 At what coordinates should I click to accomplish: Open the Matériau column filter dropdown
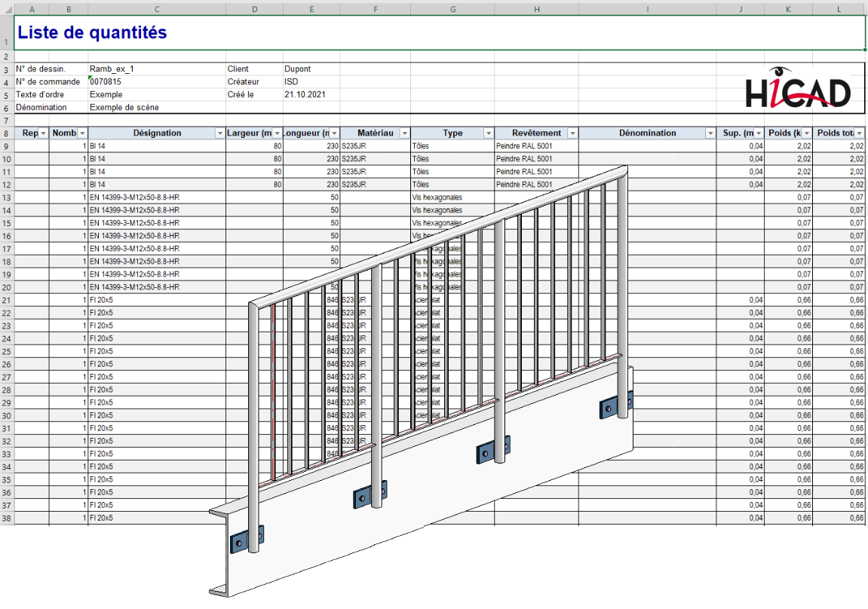(403, 133)
